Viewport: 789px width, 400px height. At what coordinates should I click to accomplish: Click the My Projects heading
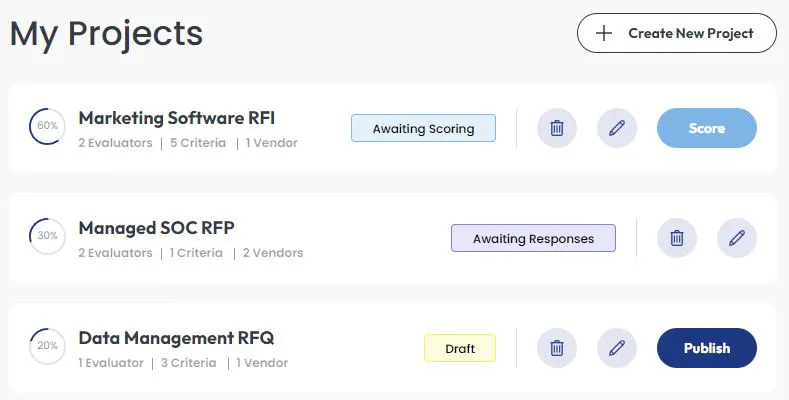pos(106,34)
